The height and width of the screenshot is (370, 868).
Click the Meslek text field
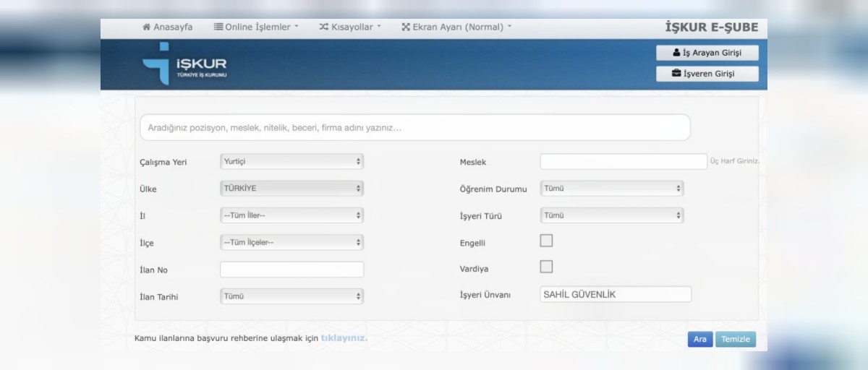(623, 162)
